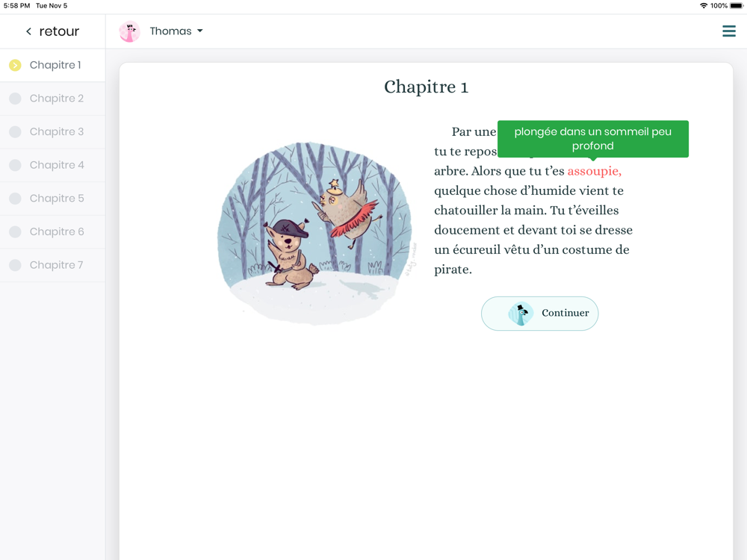The height and width of the screenshot is (560, 747).
Task: Tap the battery icon in status bar
Action: click(736, 6)
